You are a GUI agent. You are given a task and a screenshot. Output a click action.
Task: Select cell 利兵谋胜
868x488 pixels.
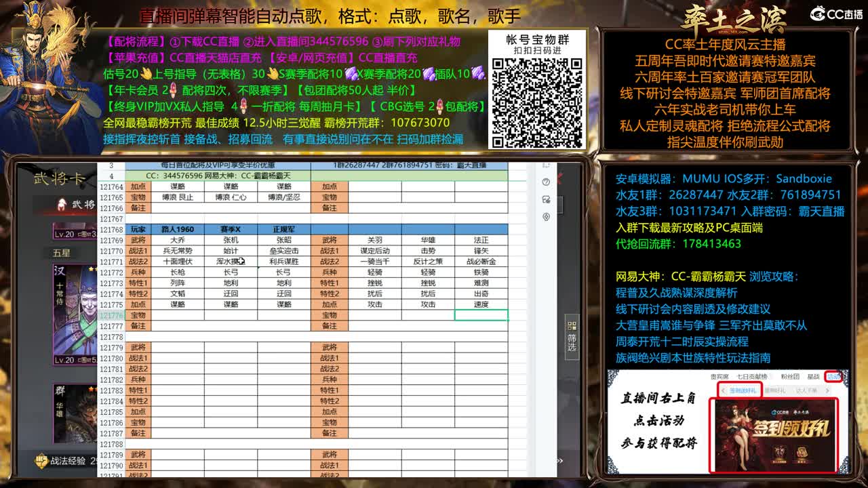pos(283,262)
